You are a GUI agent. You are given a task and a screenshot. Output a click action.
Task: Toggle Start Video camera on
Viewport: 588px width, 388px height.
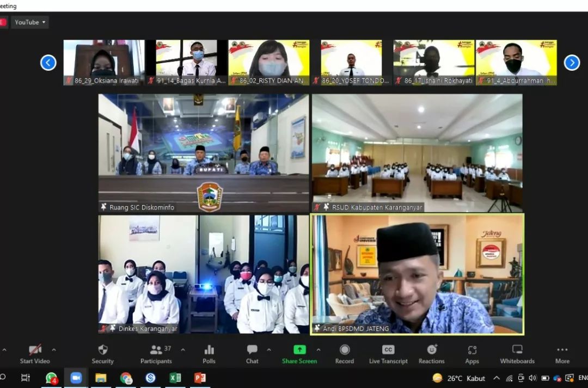tap(35, 349)
